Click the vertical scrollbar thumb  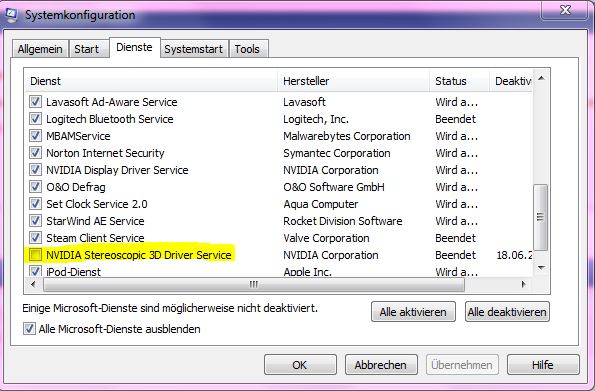point(540,218)
